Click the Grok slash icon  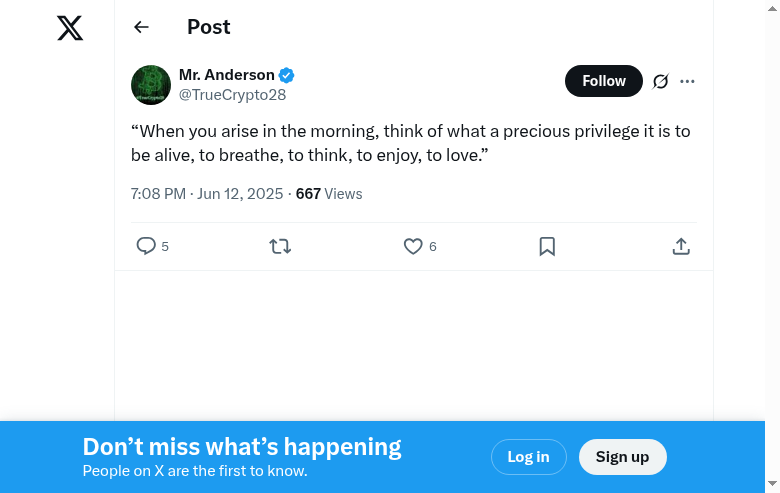coord(660,81)
